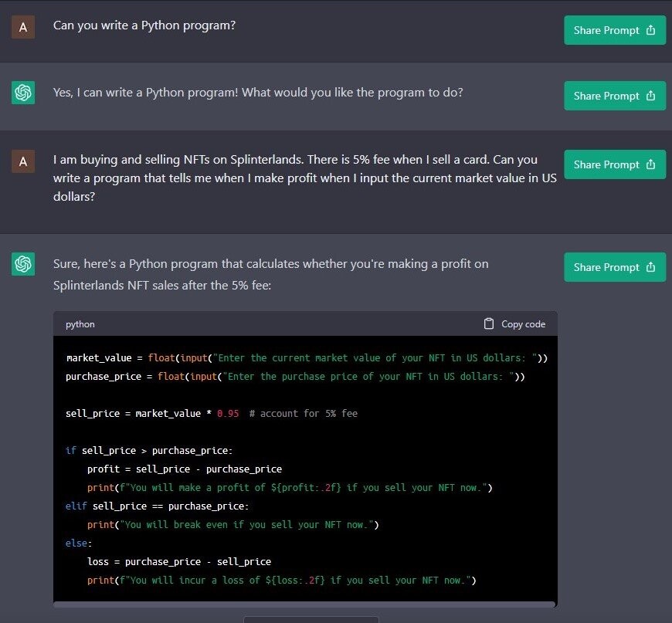Screen dimensions: 672x623
Task: Click the clipboard icon next to Copy code
Action: tap(489, 323)
